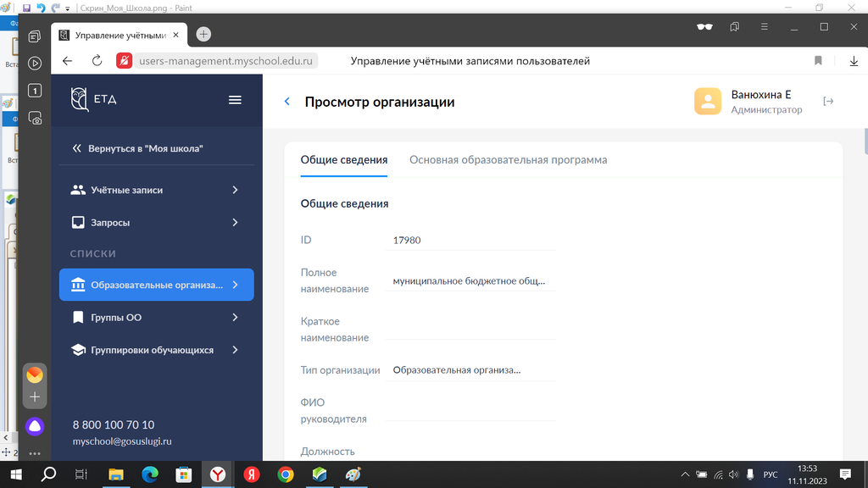Screen dimensions: 868x488
Task: Click the user avatar icon
Action: pyautogui.click(x=708, y=102)
